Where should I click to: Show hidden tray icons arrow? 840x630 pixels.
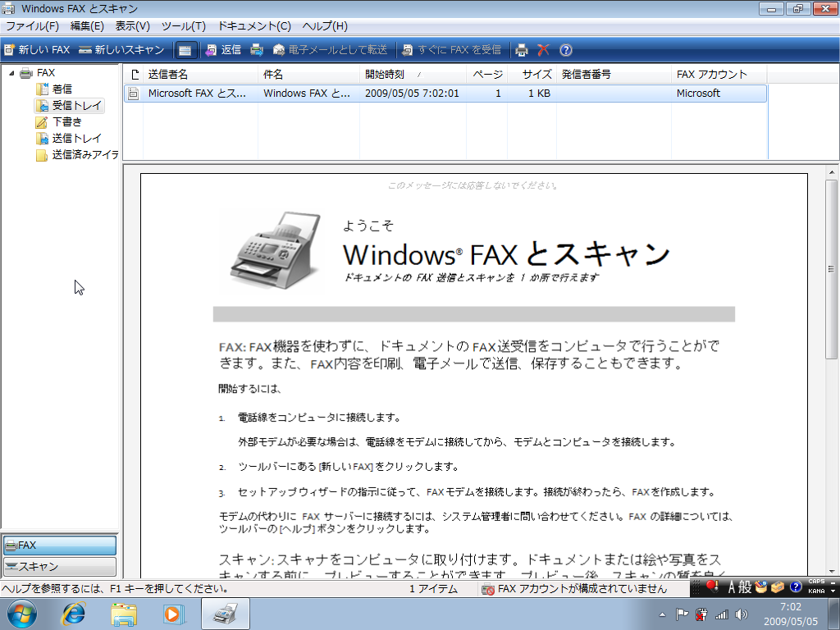pyautogui.click(x=662, y=614)
